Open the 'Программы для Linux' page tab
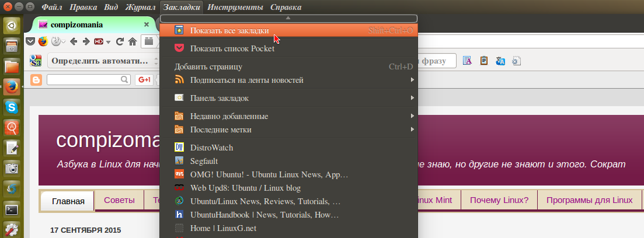Viewport: 644px width, 238px height. tap(589, 200)
